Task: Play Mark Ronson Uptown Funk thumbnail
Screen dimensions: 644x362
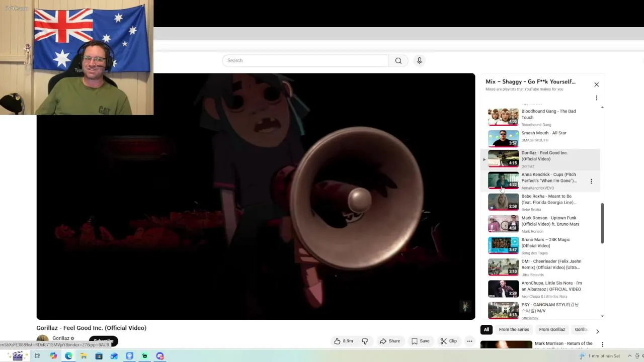Action: click(503, 224)
